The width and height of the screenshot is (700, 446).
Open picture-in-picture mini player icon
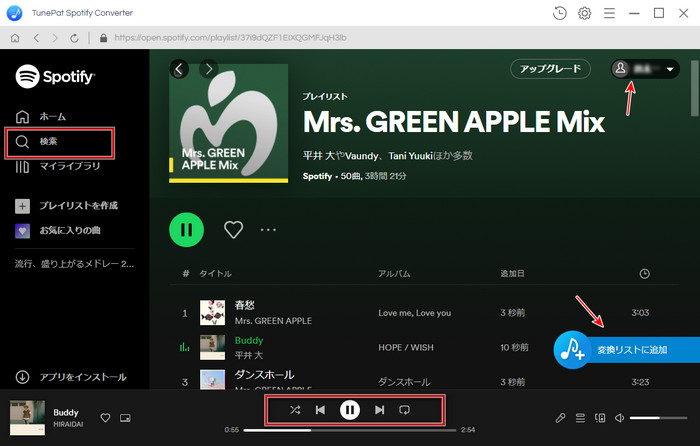tap(125, 418)
